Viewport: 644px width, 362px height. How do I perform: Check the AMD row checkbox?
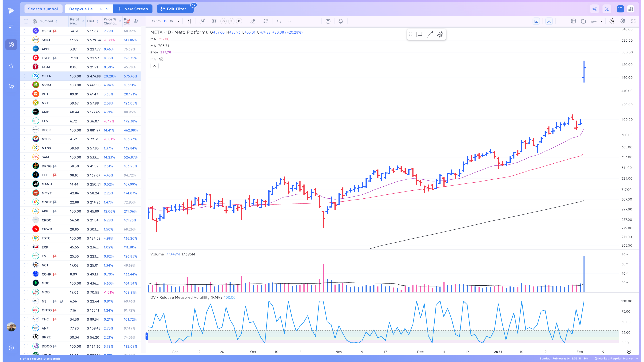[x=26, y=112]
